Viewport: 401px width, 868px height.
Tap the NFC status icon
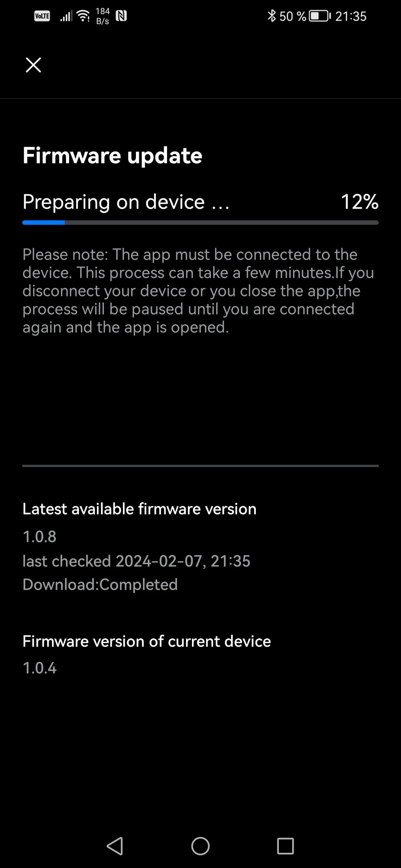[121, 16]
